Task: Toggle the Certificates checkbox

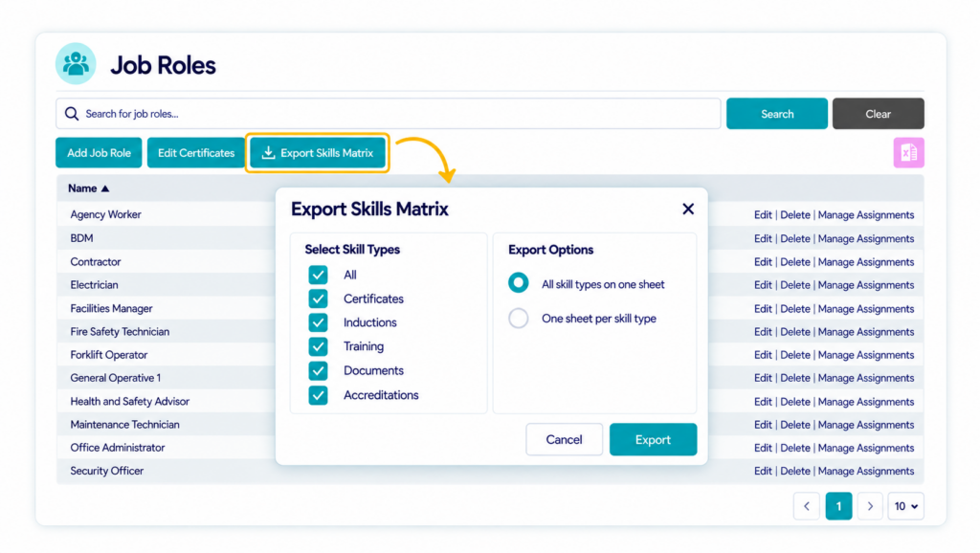Action: pyautogui.click(x=318, y=299)
